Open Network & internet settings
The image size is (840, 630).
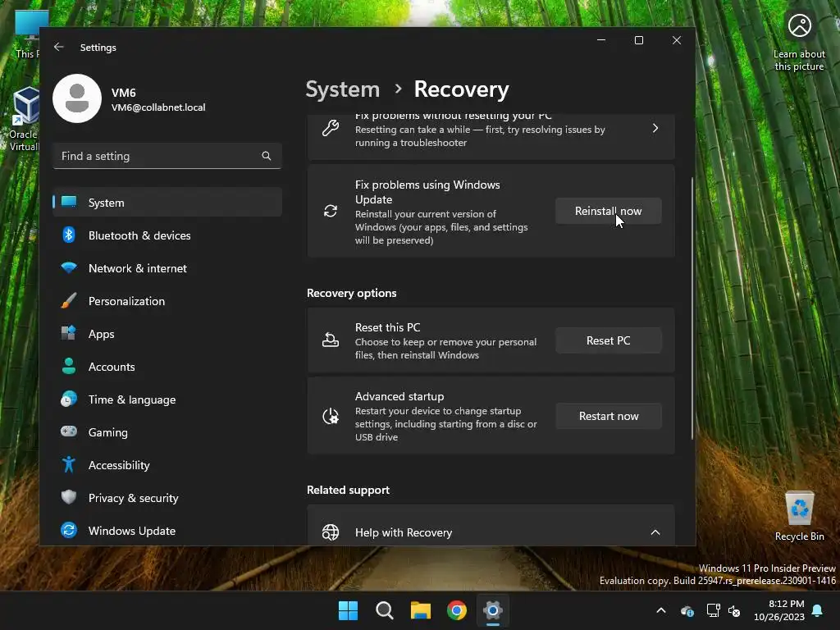click(x=167, y=268)
